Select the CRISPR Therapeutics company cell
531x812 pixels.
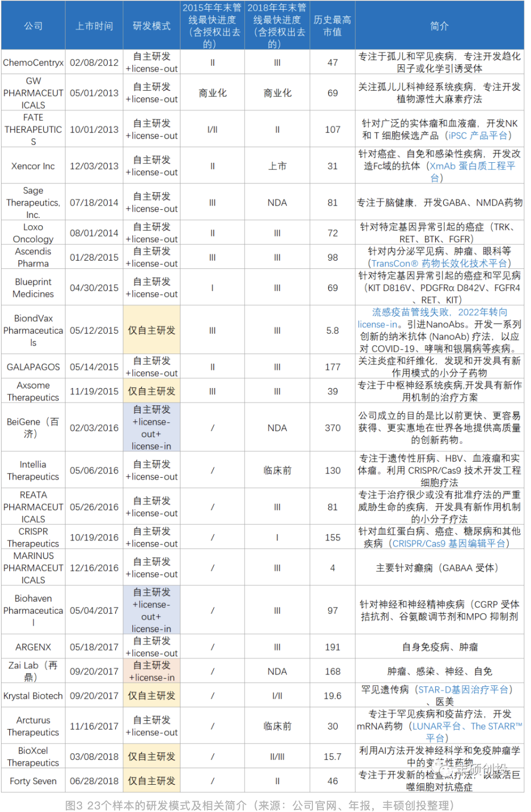(34, 537)
